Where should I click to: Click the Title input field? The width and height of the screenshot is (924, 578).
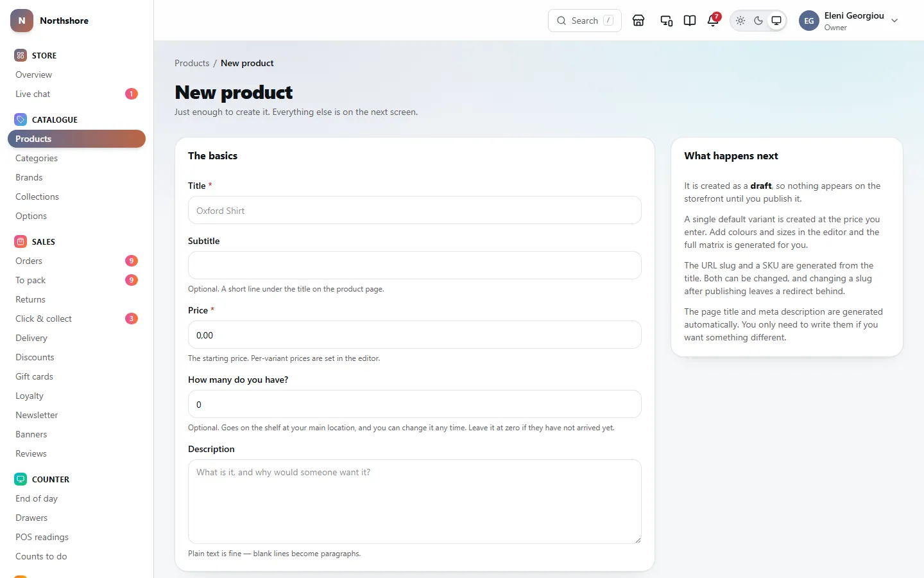pyautogui.click(x=415, y=210)
